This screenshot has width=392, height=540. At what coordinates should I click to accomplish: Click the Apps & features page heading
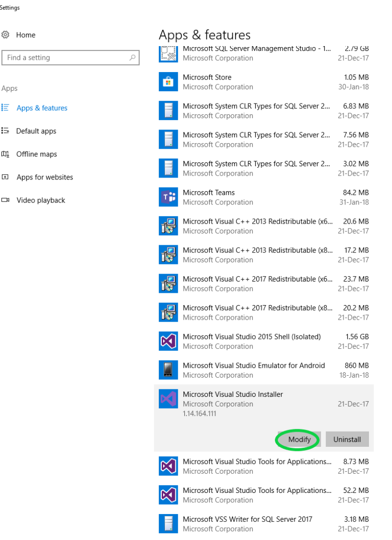(204, 35)
